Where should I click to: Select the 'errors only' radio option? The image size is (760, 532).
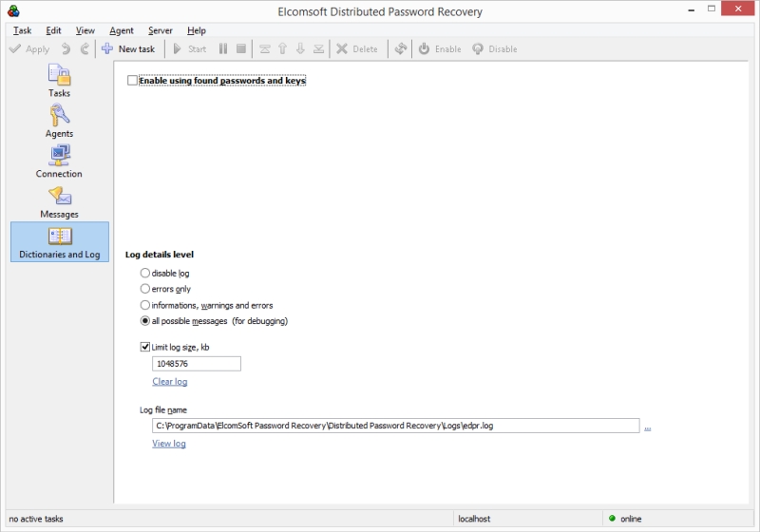point(145,289)
